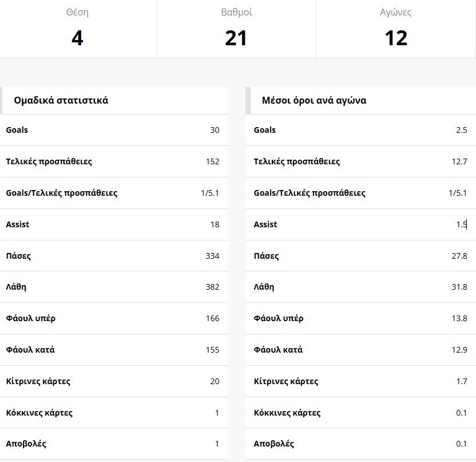Click Φάουλ υπέρ value 166
Screen dimensions: 476x462
pos(212,318)
